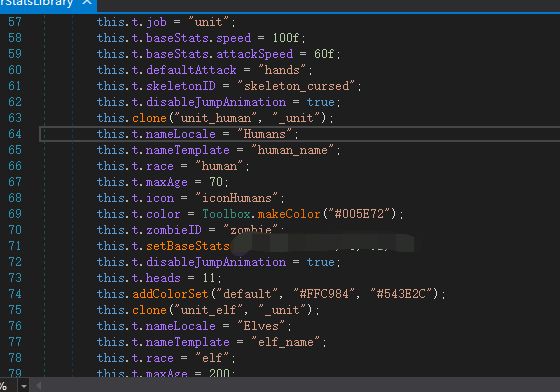This screenshot has height=392, width=560.
Task: Click Toolbox on line 69
Action: (226, 214)
